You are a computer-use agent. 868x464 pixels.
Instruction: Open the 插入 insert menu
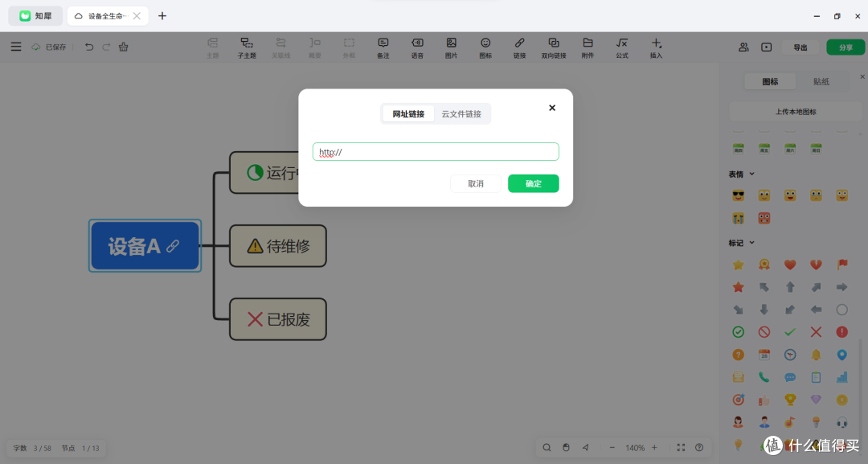click(x=656, y=48)
